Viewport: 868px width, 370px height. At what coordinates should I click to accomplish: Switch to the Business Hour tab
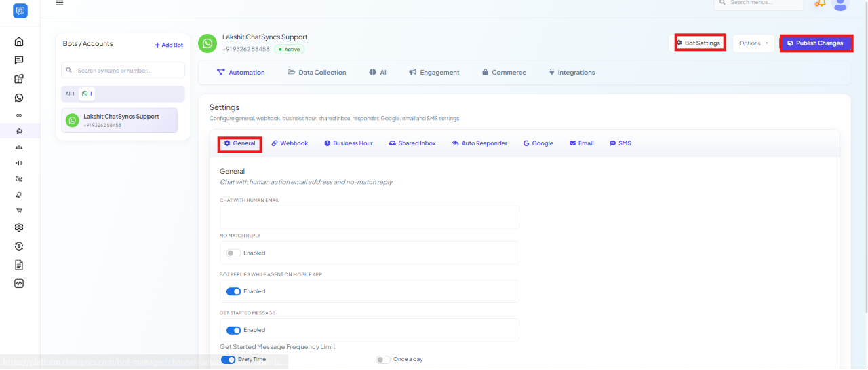pos(349,143)
